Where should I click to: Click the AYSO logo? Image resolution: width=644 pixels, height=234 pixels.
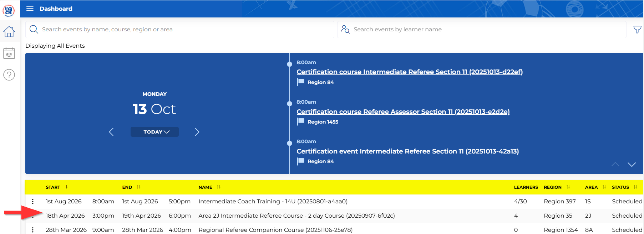click(9, 10)
